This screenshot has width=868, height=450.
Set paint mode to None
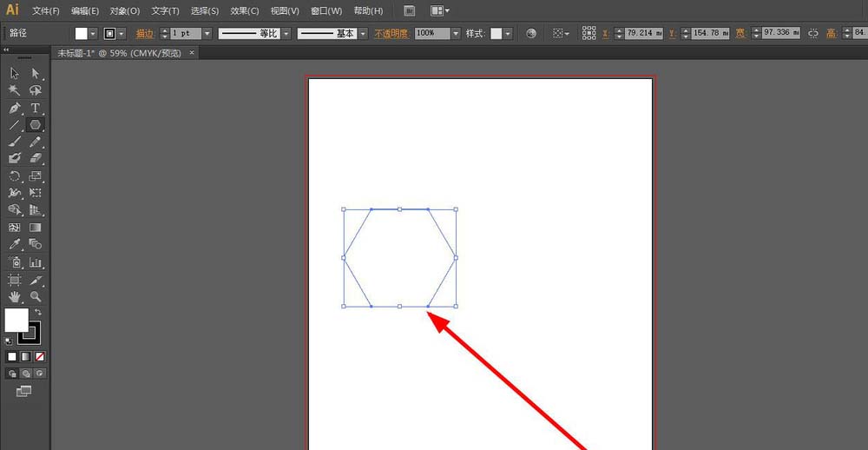tap(40, 356)
